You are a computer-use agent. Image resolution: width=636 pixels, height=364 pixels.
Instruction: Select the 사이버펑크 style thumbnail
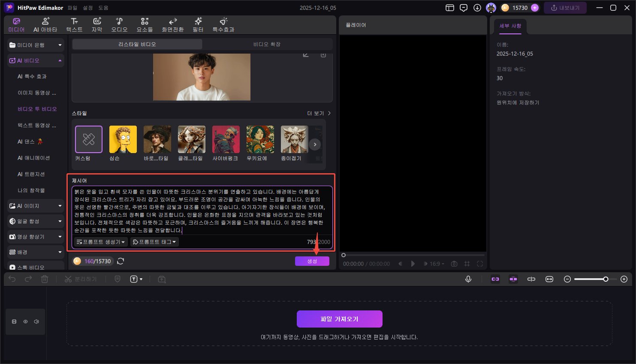[x=226, y=140]
